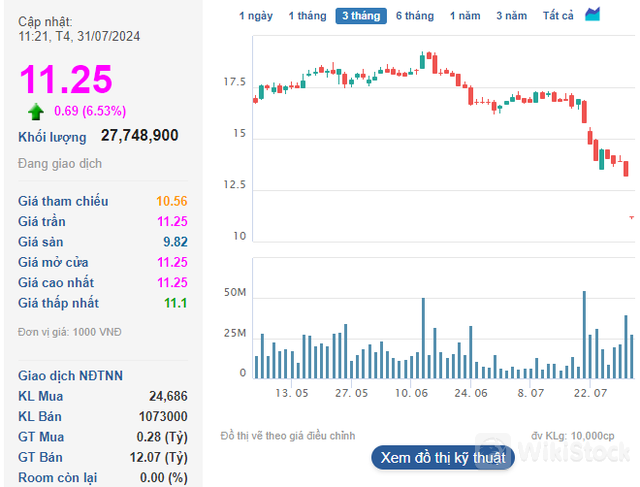The width and height of the screenshot is (640, 487).
Task: Click the large 11.25 current price
Action: tap(67, 79)
